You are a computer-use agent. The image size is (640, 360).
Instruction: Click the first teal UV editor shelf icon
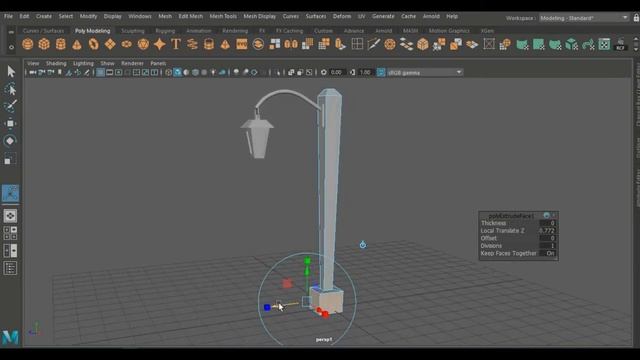coord(522,44)
